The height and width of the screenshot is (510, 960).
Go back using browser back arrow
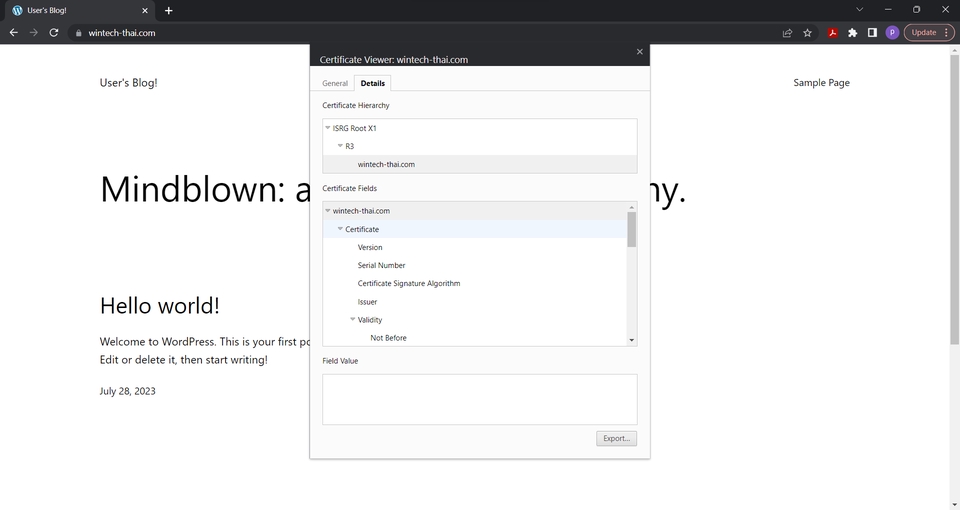13,33
